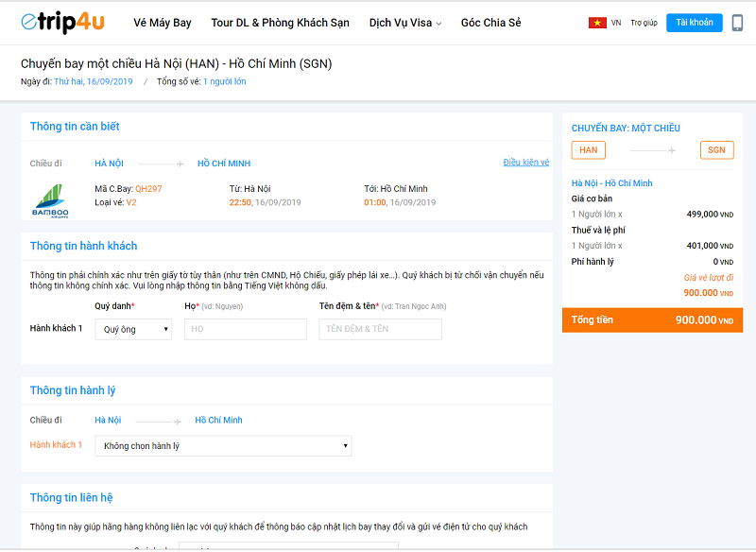Click the flight code QH297

148,189
